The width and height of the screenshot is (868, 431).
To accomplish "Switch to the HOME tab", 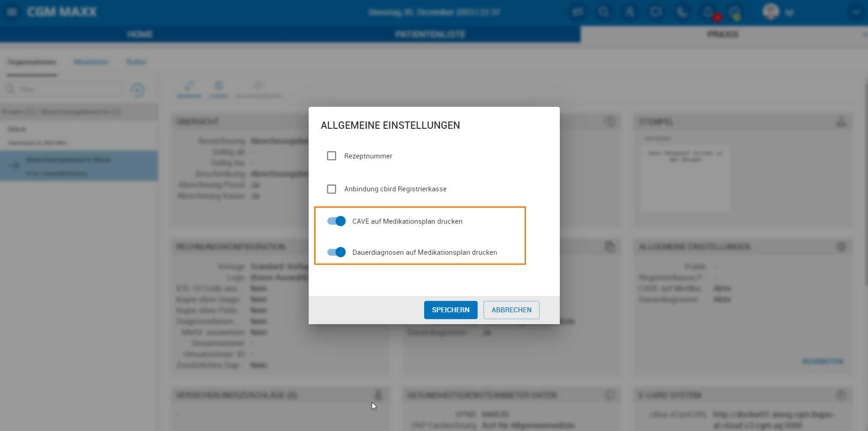I will (140, 34).
